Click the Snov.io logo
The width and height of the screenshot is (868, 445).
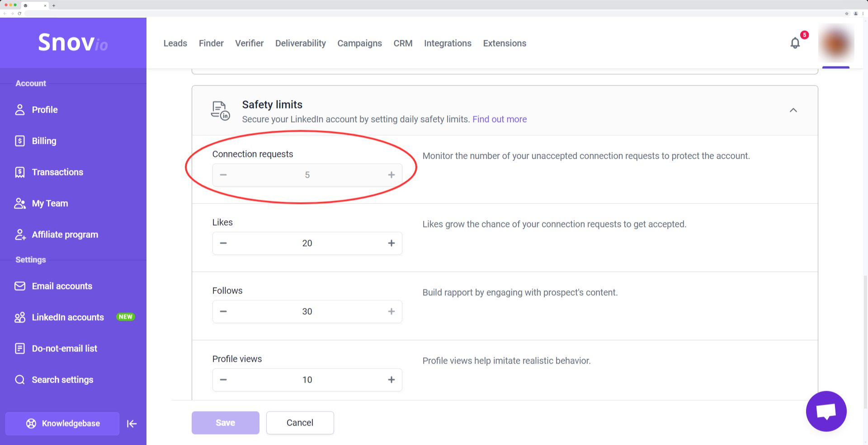73,43
